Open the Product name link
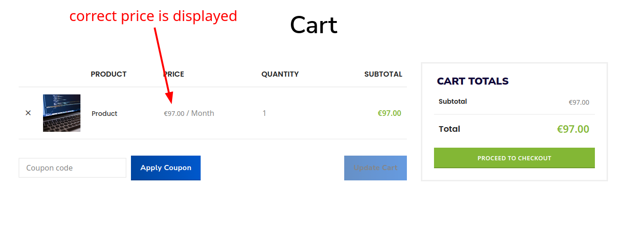The image size is (644, 236). pos(104,114)
